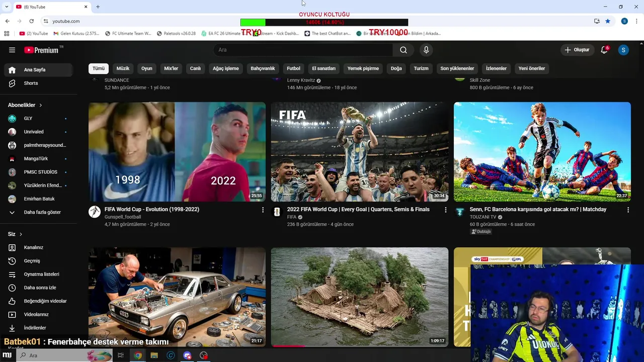Open options for 2022 FIFA World Cup video

(x=445, y=210)
